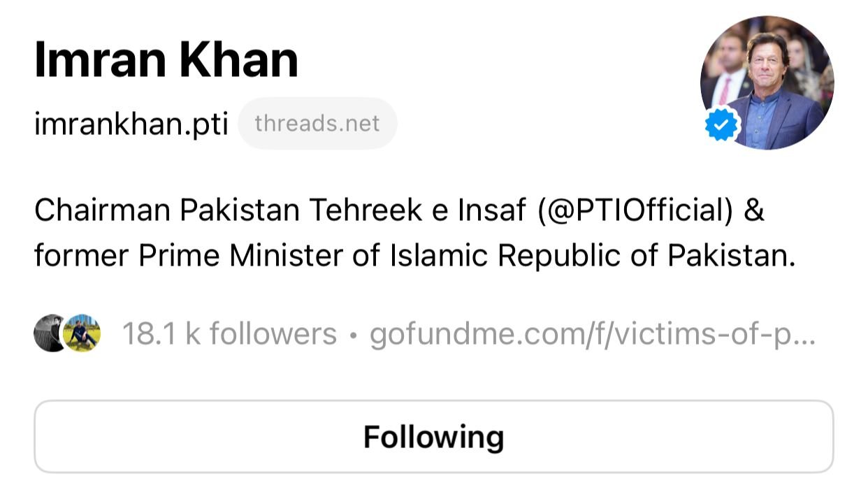Tap the yellow-background follower avatar
Viewport: 868px width, 504px height.
[83, 333]
